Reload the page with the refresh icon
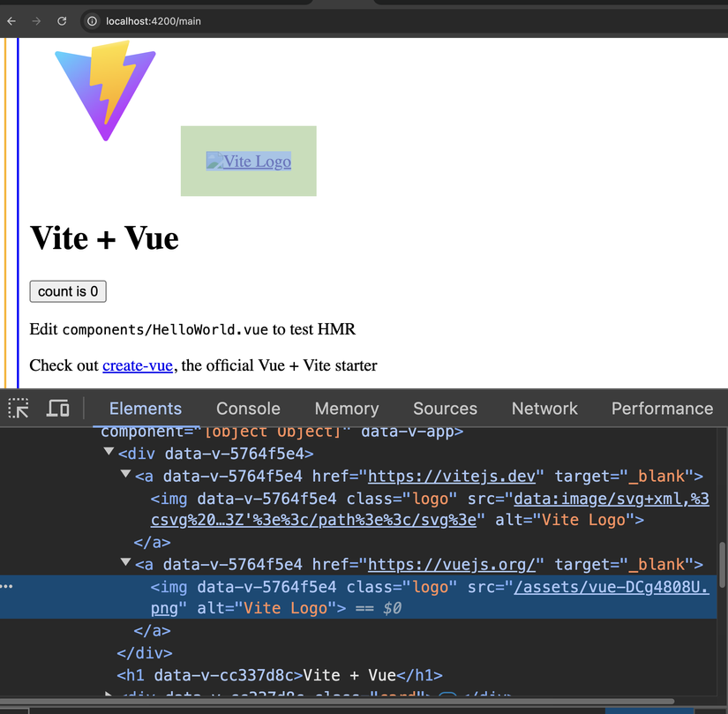728x714 pixels. pos(62,21)
